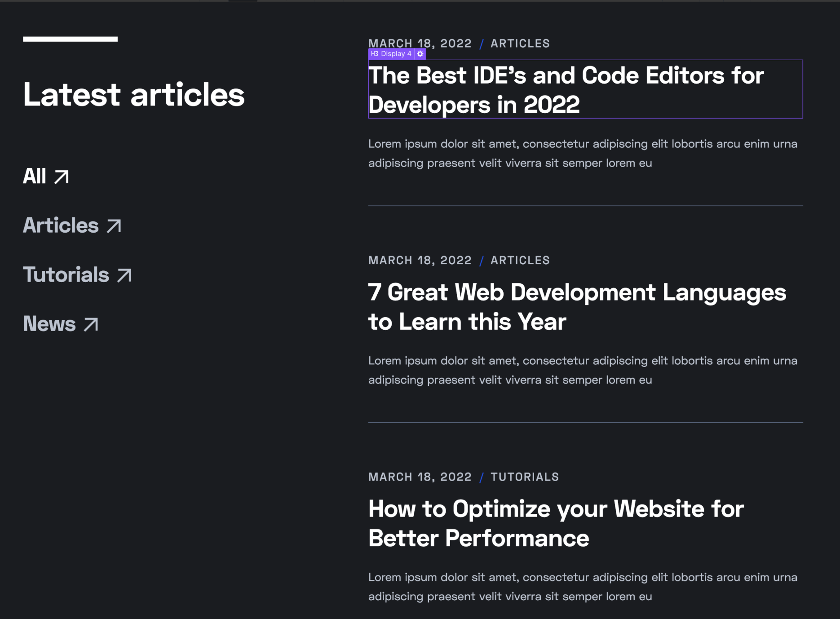840x619 pixels.
Task: Click the ARTICLES category on the first post
Action: tap(520, 43)
